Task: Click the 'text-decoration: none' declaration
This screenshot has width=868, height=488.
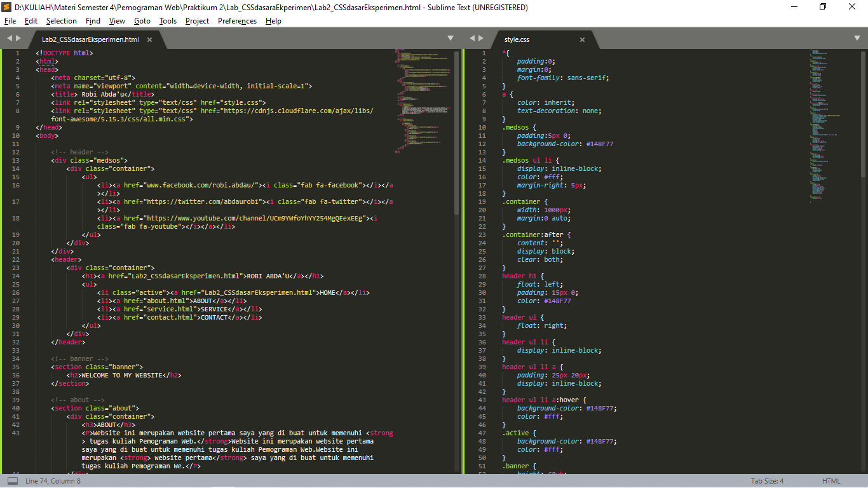Action: click(559, 111)
